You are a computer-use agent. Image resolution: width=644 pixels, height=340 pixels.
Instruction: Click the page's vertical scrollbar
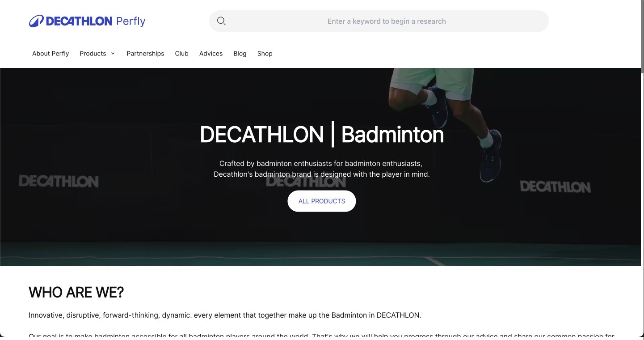[x=642, y=36]
